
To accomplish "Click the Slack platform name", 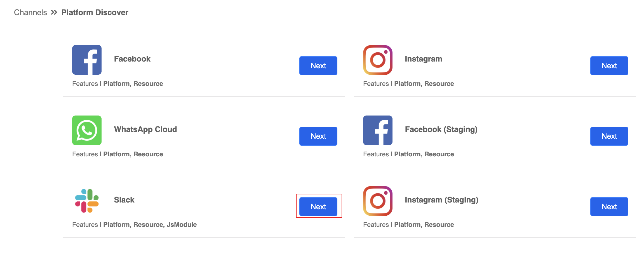I will (x=124, y=200).
